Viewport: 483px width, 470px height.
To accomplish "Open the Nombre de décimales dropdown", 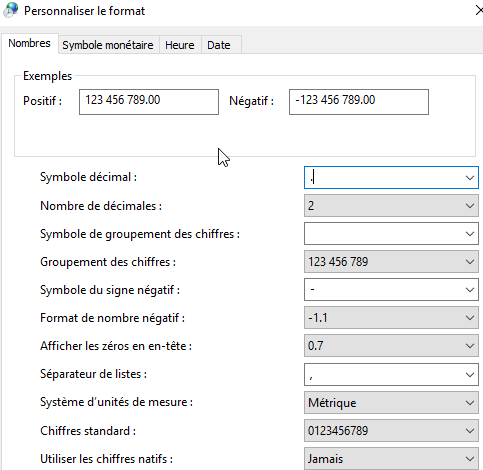I will click(391, 206).
